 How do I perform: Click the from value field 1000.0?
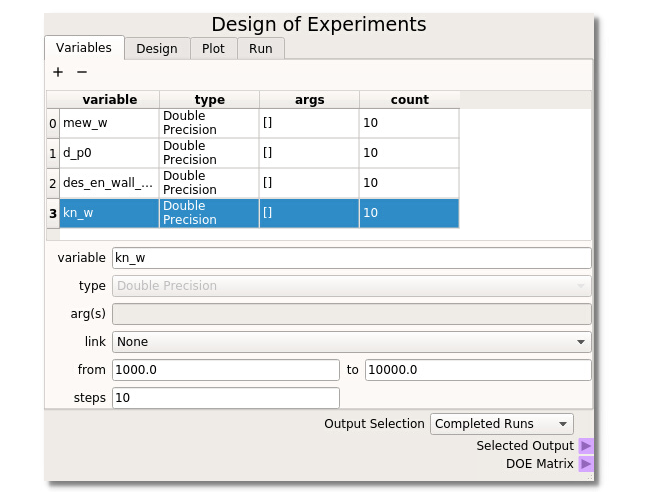225,370
